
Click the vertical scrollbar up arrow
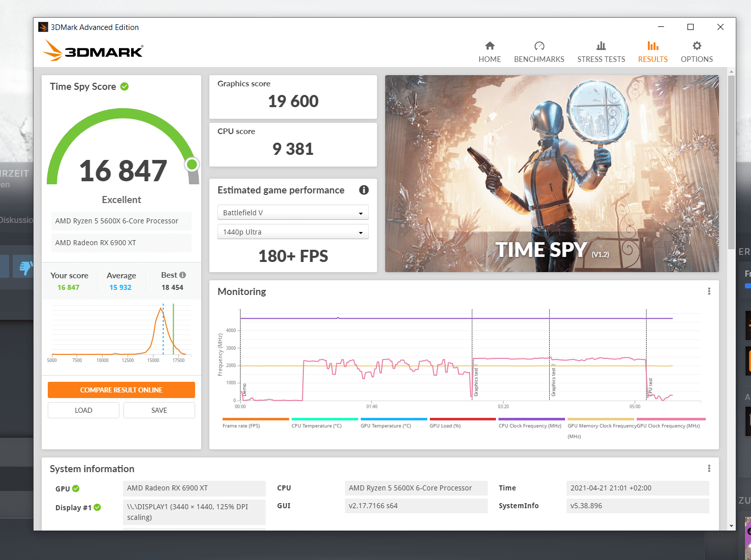(731, 71)
